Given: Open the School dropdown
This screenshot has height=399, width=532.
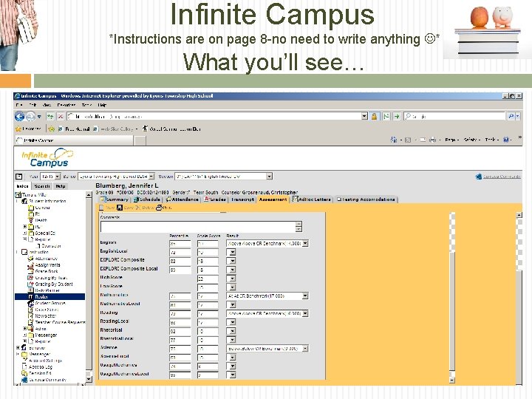Looking at the screenshot, I should coord(151,177).
